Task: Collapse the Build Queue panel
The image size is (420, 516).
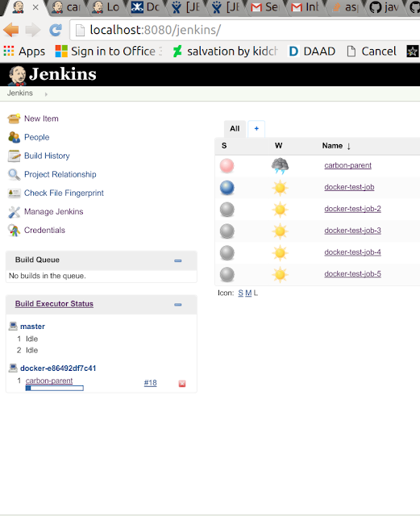Action: pyautogui.click(x=177, y=260)
